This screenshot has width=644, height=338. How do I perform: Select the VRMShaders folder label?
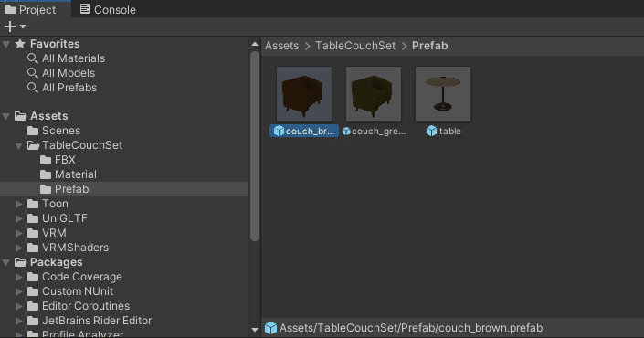click(75, 248)
